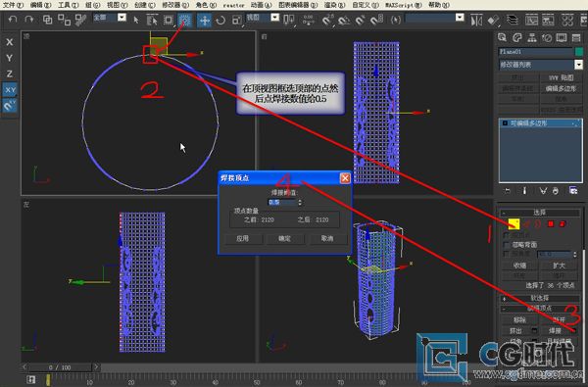Open the Modify command panel tab

pyautogui.click(x=517, y=37)
